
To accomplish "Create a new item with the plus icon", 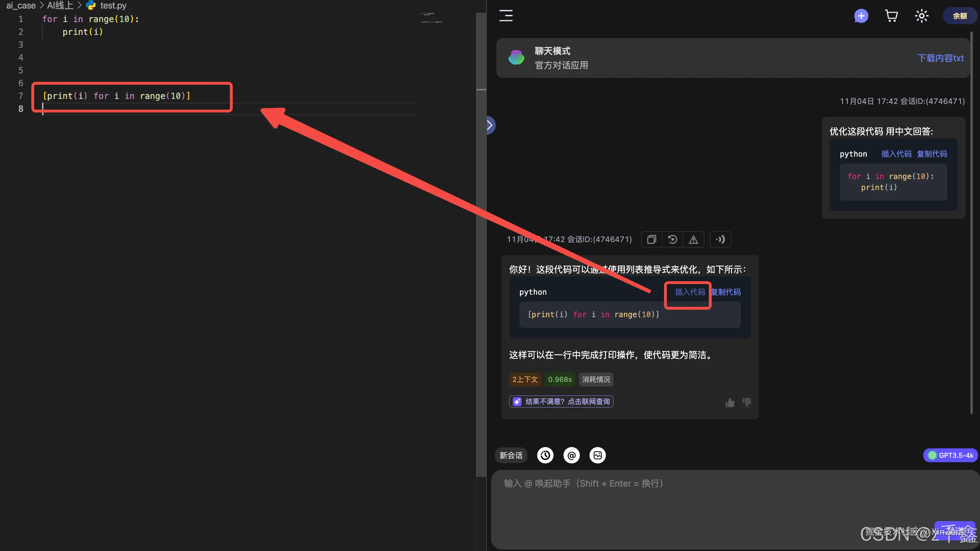I will point(861,16).
